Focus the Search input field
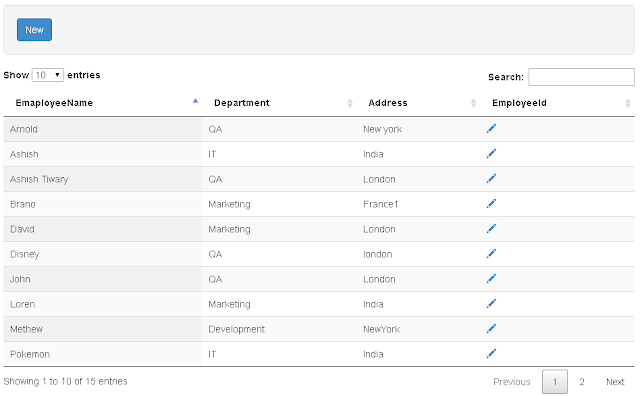Image resolution: width=640 pixels, height=396 pixels. coord(581,77)
